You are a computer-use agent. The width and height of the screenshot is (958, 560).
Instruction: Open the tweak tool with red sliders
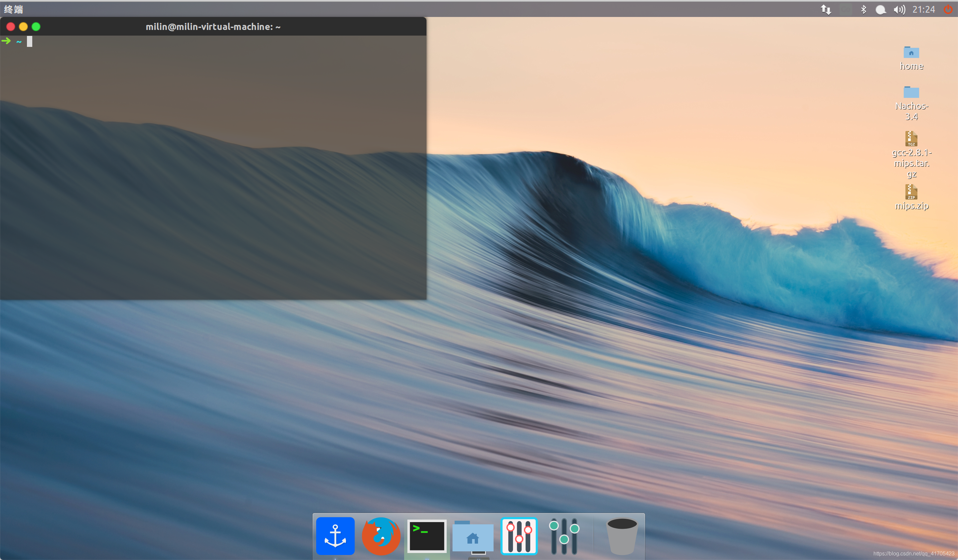(519, 536)
